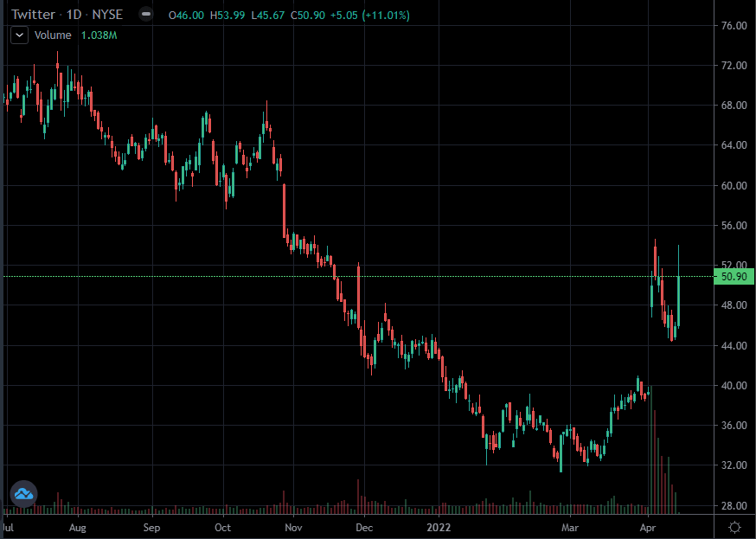Click the 68.00 price axis label
Screen dimensions: 756x539
coord(734,105)
